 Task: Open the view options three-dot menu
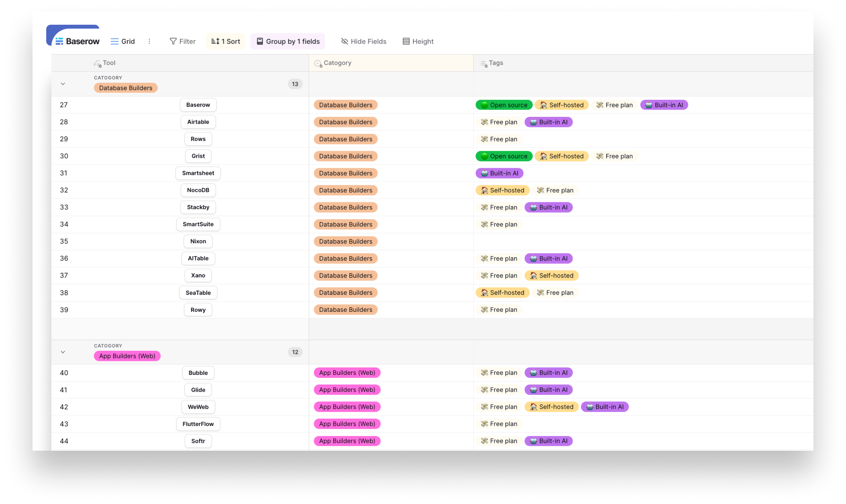pos(149,41)
